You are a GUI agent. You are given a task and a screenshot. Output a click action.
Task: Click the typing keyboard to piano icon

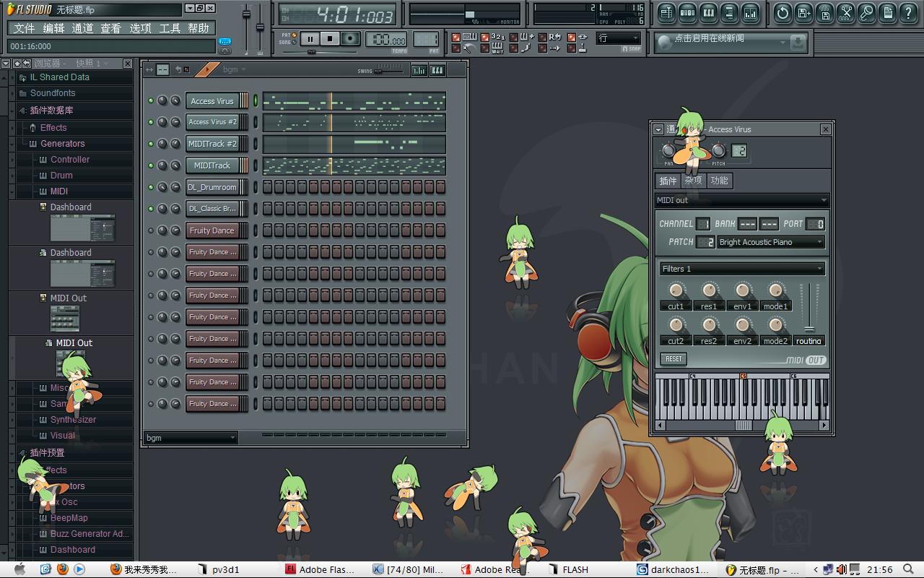coord(469,37)
